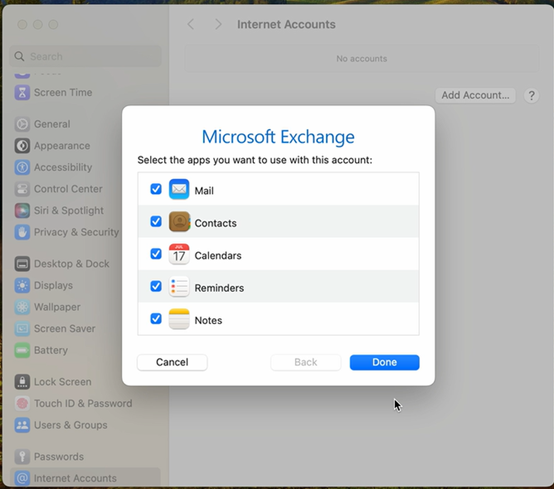Uncheck the Contacts checkbox

[x=156, y=222]
